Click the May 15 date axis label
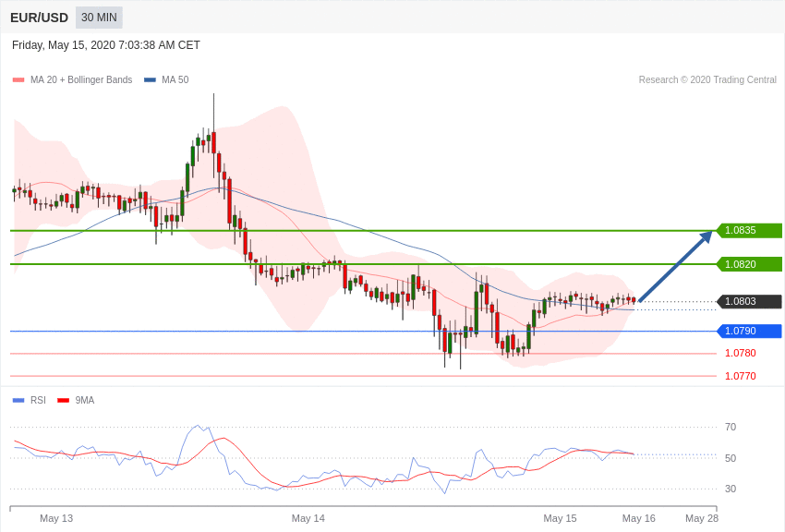 point(560,518)
